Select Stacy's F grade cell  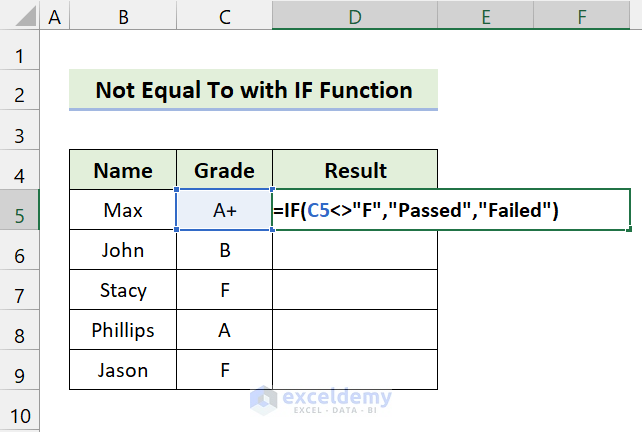(x=224, y=291)
